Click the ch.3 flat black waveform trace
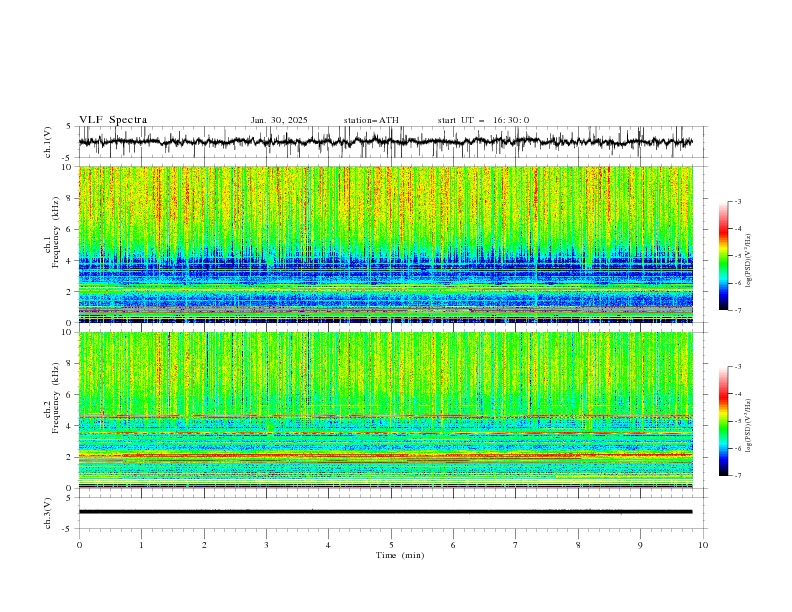The width and height of the screenshot is (792, 612). coord(385,512)
